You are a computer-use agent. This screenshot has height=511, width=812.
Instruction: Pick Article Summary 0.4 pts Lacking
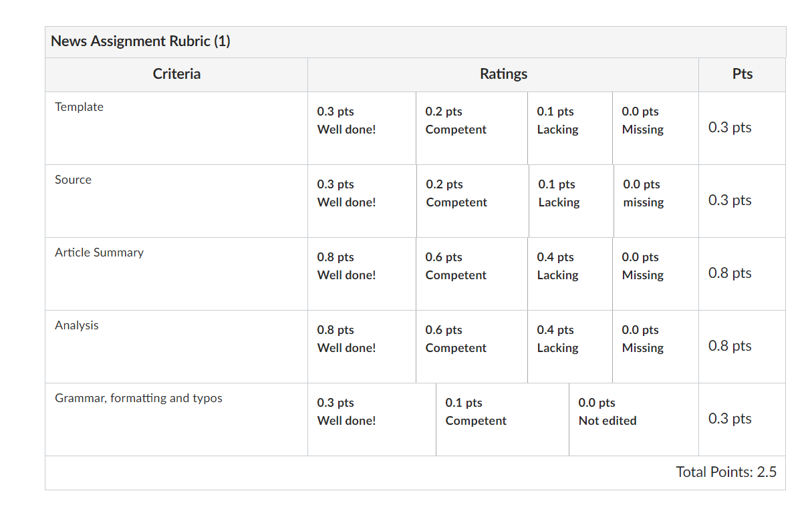point(569,274)
